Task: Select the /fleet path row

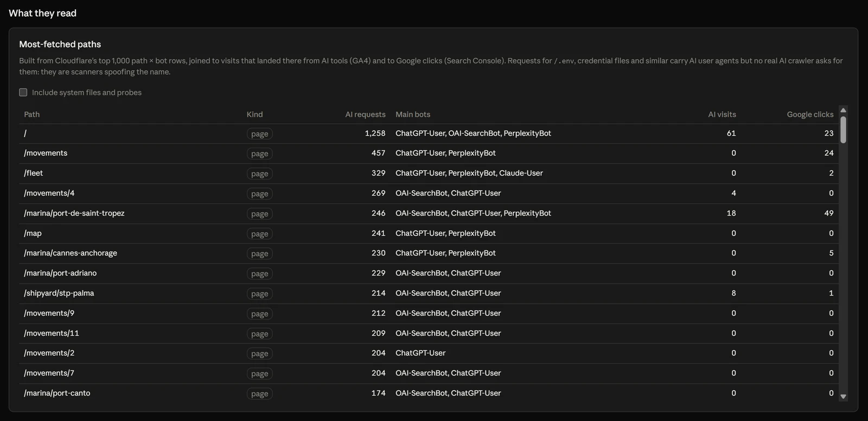Action: click(x=429, y=174)
